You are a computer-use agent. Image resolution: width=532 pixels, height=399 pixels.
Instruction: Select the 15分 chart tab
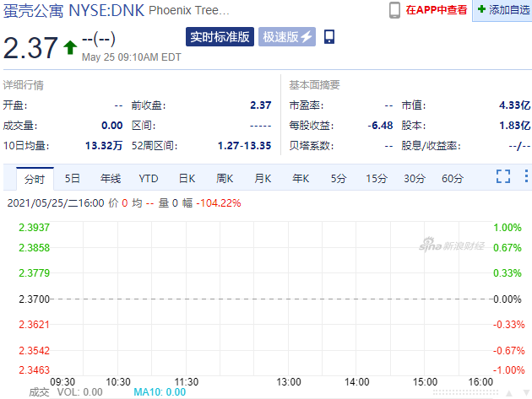pos(377,178)
